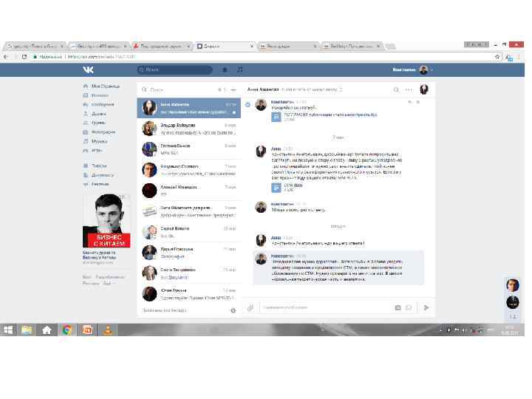This screenshot has height=399, width=532.
Task: Focus the conversation list search field
Action: [180, 90]
